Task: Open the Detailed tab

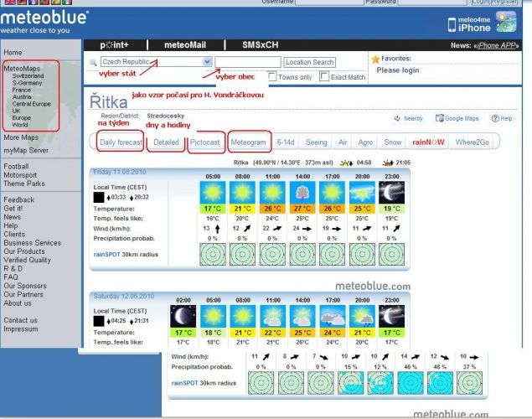Action: click(x=166, y=142)
